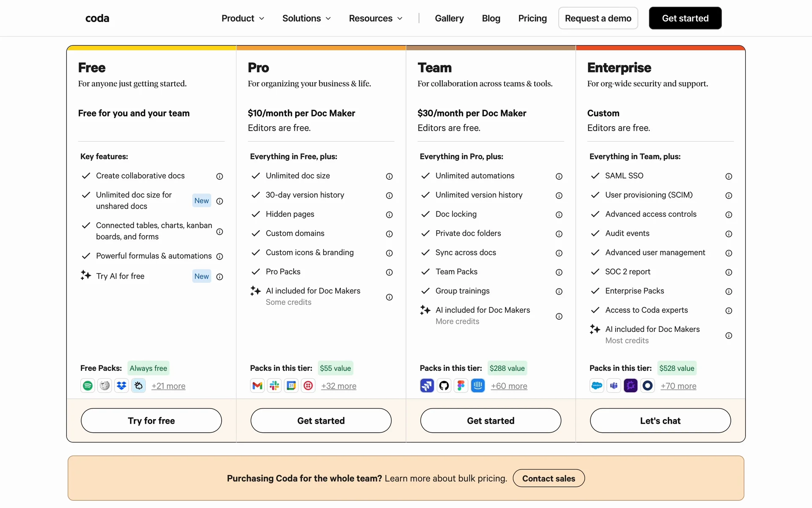Click the Dropbox pack icon
The image size is (812, 508).
[121, 386]
